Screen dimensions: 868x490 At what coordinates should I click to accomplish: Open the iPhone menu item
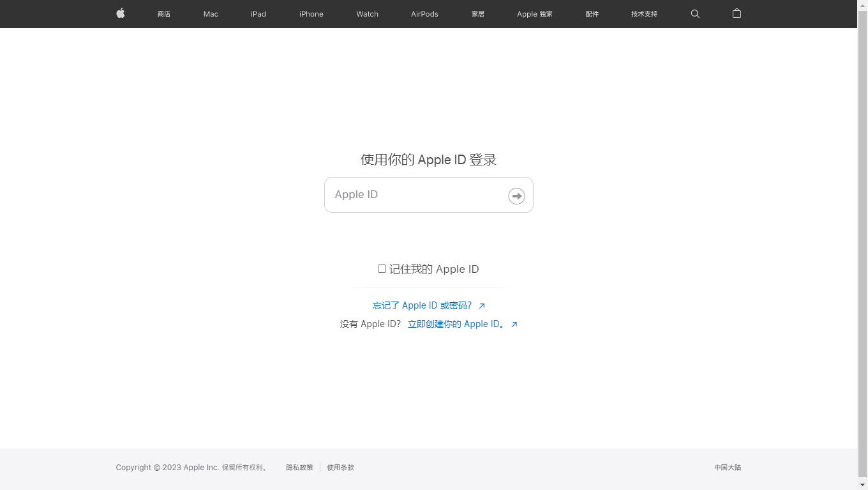(311, 14)
